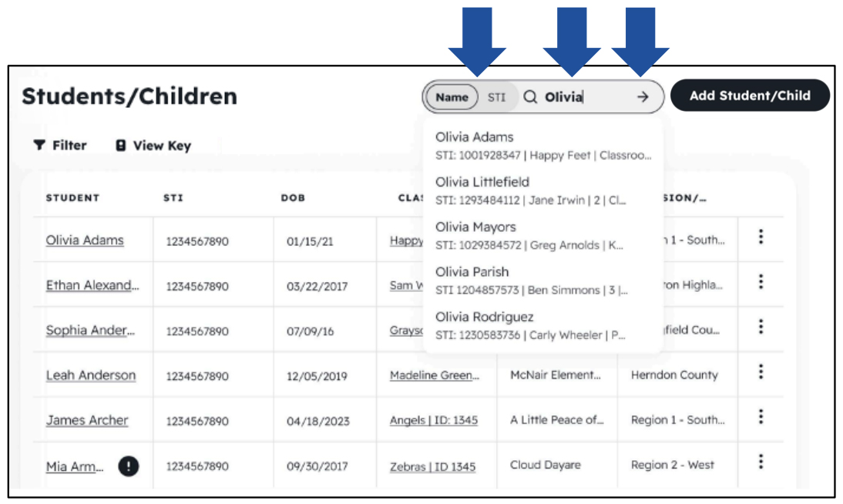Switch search mode to STI
The image size is (843, 504).
point(497,97)
